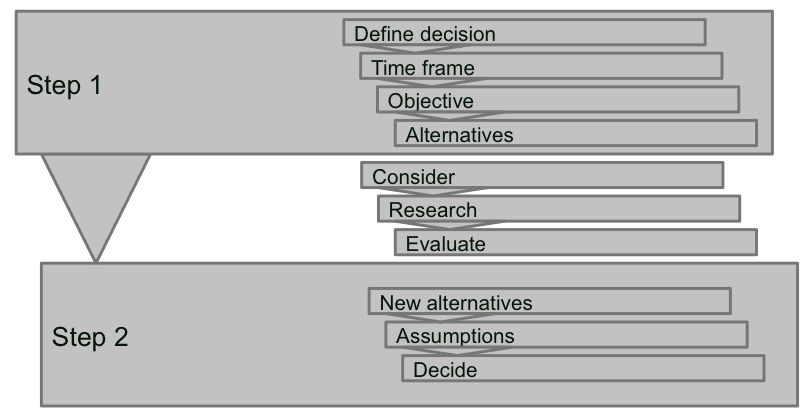
Task: Select the New alternatives box
Action: pos(549,301)
